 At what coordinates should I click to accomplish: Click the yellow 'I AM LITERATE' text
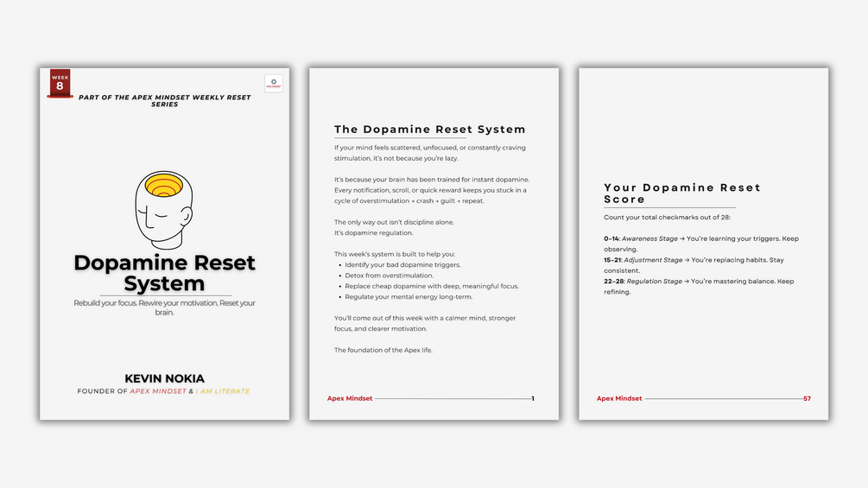coord(223,391)
